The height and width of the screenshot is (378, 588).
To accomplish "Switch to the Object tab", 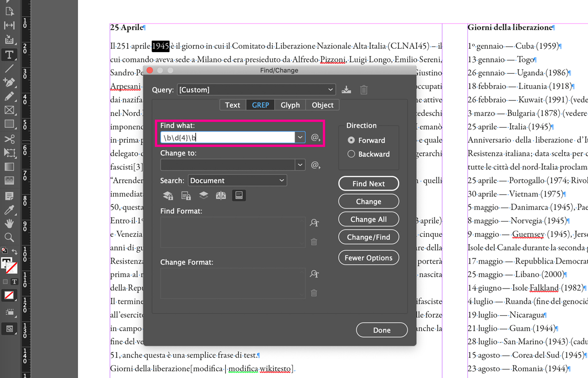I will (322, 105).
